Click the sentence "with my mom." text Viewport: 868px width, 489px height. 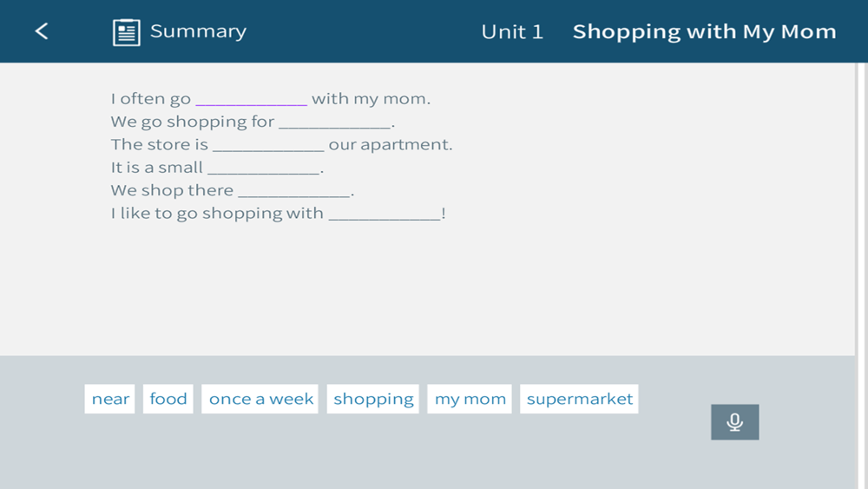[x=371, y=99]
